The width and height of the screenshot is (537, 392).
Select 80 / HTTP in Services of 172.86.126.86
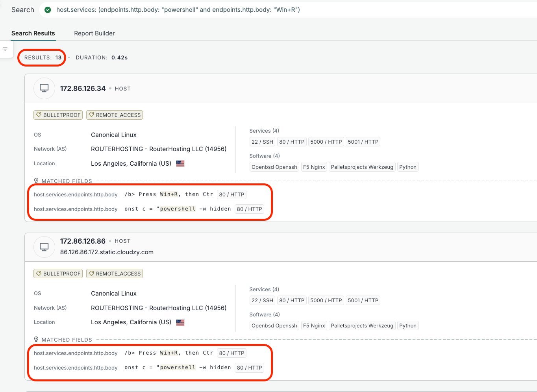(x=292, y=300)
